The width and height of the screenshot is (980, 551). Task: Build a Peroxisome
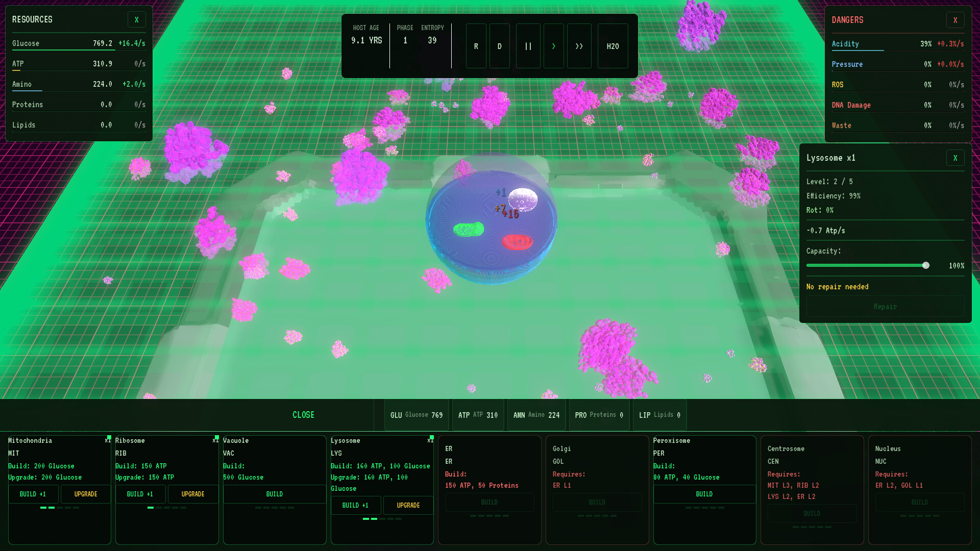click(x=704, y=494)
